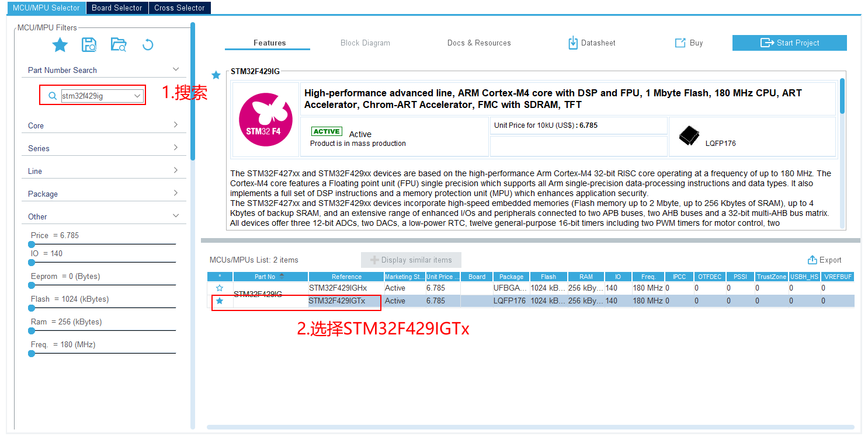Sort by the RAM column header

tap(586, 277)
